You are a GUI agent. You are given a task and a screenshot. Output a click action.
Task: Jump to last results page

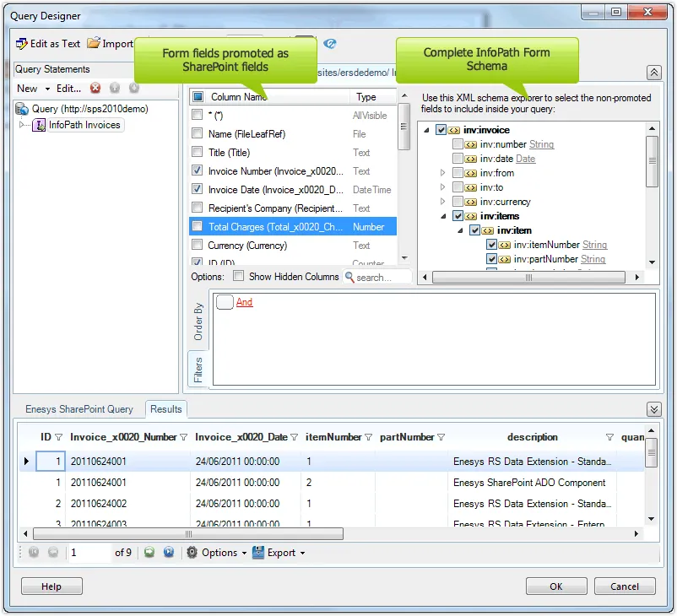[x=168, y=553]
